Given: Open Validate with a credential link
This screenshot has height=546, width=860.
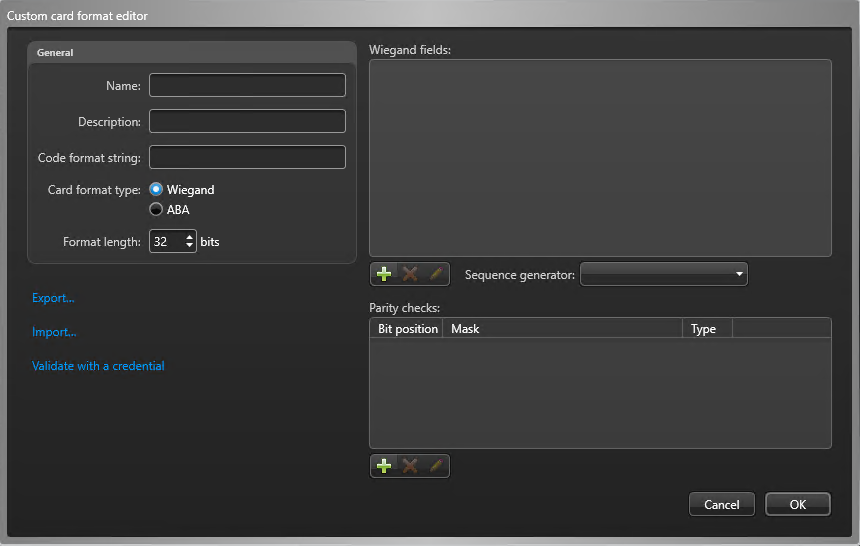Looking at the screenshot, I should tap(98, 366).
